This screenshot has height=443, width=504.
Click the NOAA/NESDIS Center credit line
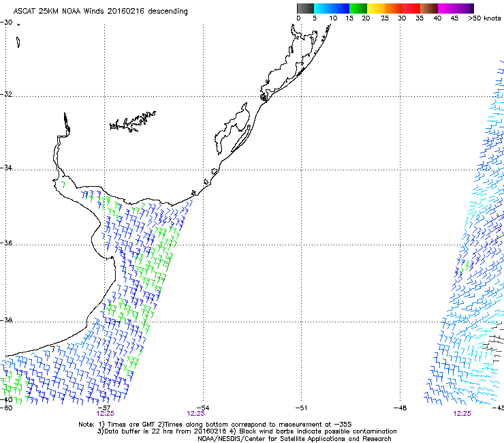click(x=294, y=439)
